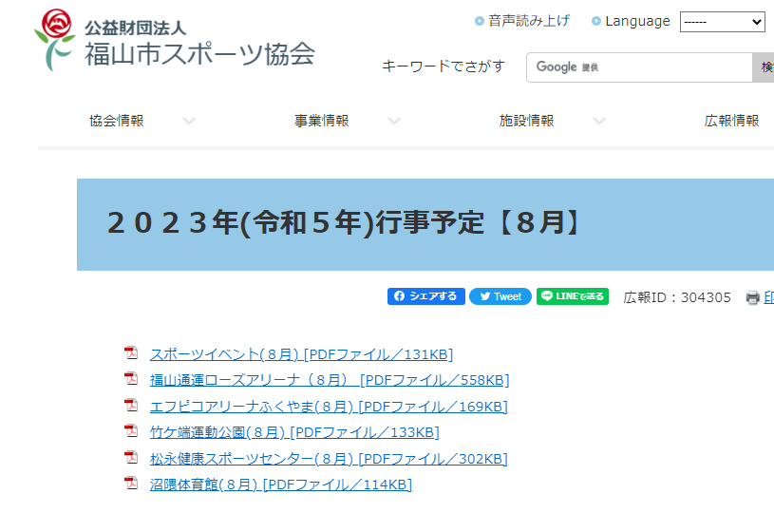Expand the 施設情報 menu chevron

point(599,122)
